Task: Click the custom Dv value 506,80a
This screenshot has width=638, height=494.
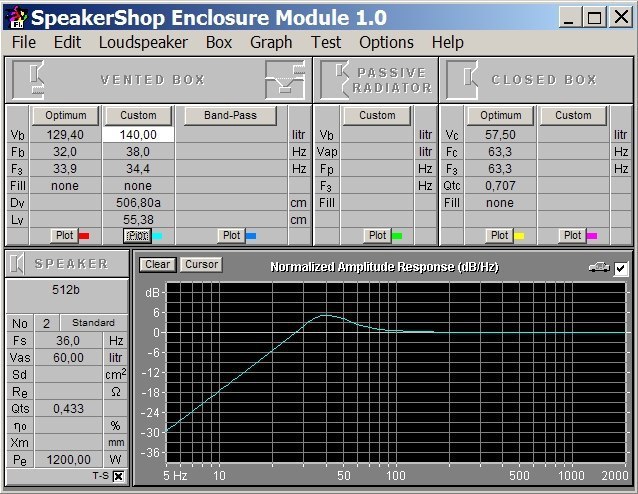Action: 138,203
